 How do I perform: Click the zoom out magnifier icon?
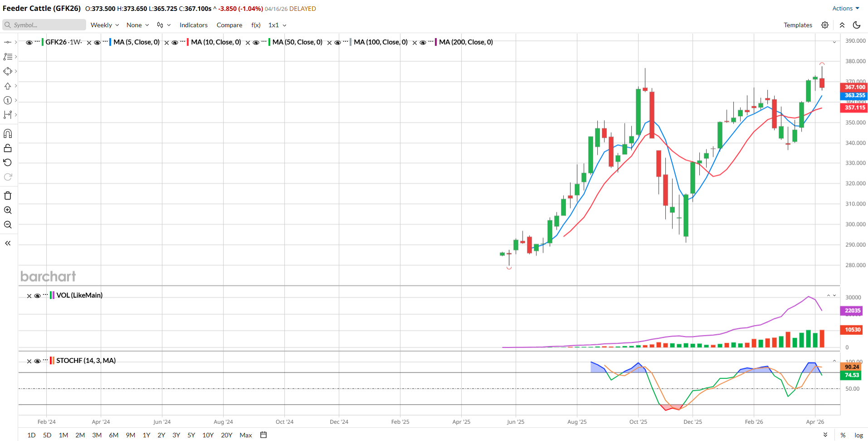pyautogui.click(x=8, y=225)
